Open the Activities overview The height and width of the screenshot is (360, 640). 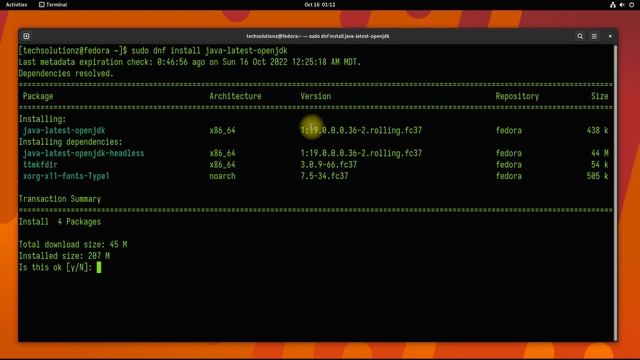16,4
